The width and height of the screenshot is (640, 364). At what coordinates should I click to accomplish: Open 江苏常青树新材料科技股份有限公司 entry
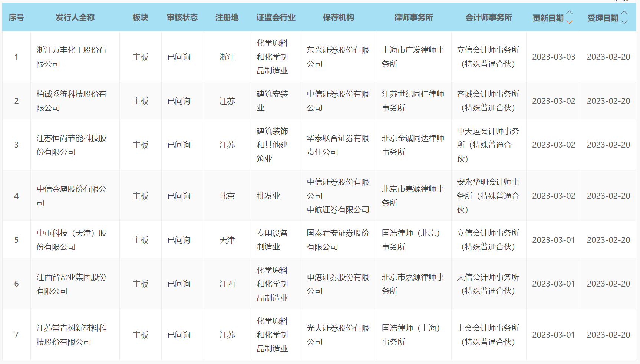coord(71,335)
